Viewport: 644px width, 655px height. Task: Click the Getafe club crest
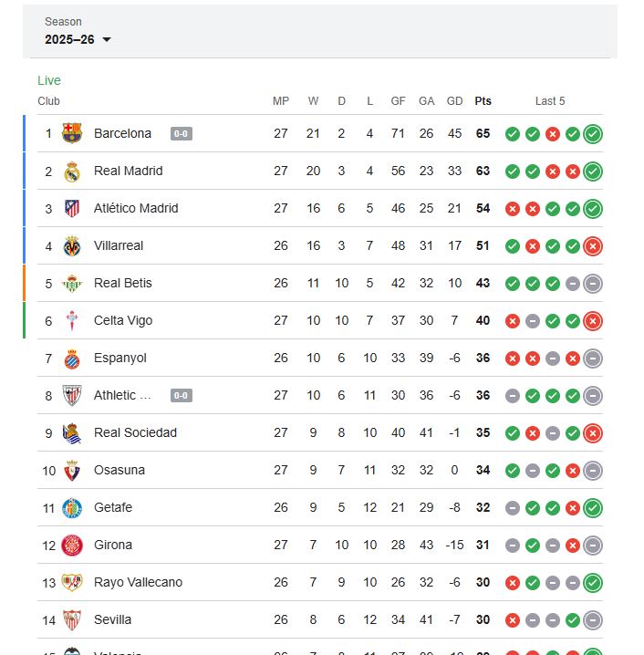coord(72,507)
